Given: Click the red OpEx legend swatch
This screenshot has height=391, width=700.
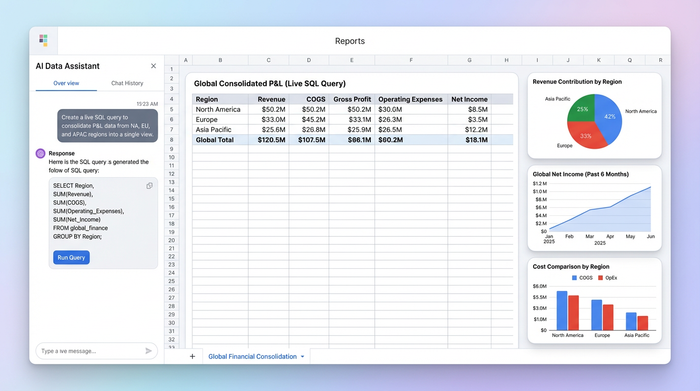Looking at the screenshot, I should (600, 278).
